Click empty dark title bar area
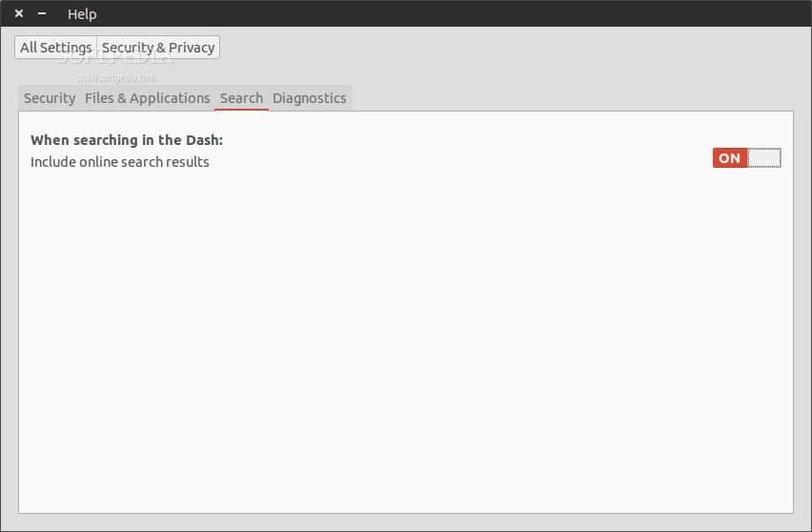 click(429, 14)
